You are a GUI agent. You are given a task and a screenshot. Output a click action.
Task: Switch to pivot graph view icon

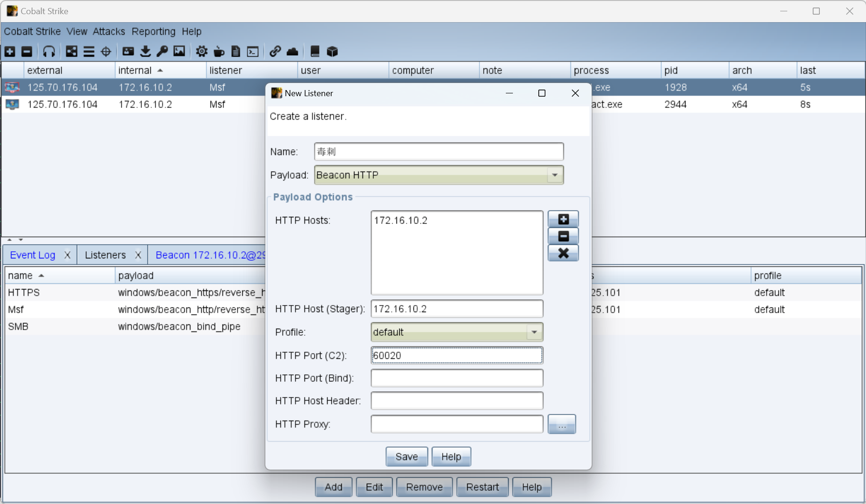(72, 51)
